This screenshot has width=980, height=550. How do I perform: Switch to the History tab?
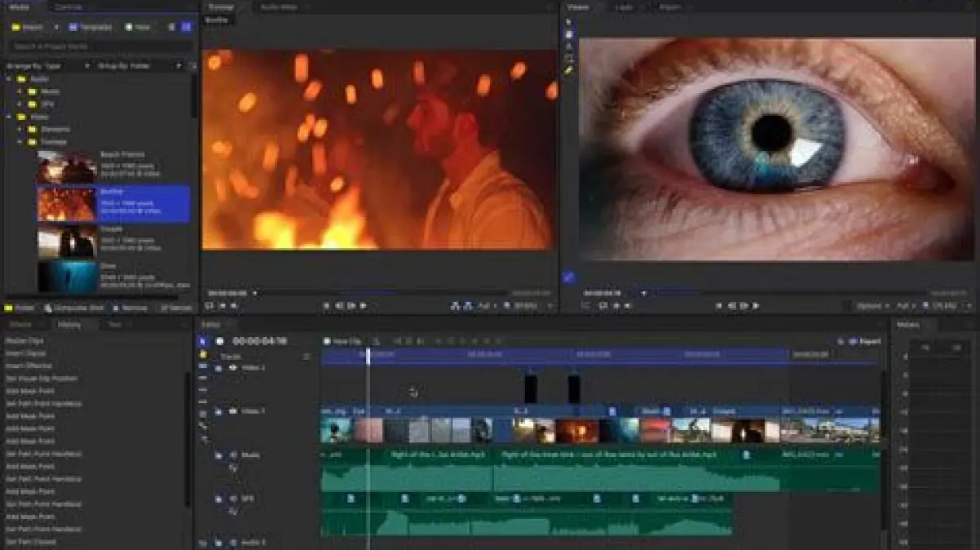click(69, 325)
